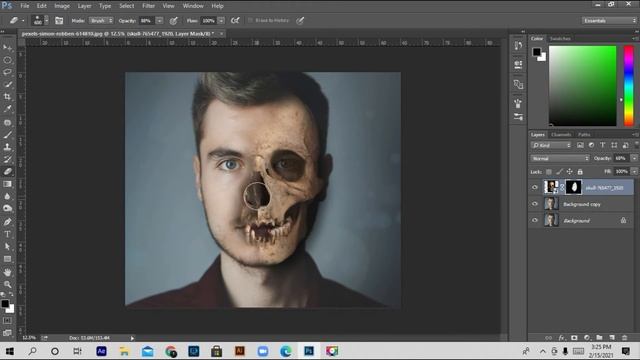Select the Crop tool
This screenshot has height=360, width=640.
click(x=7, y=97)
